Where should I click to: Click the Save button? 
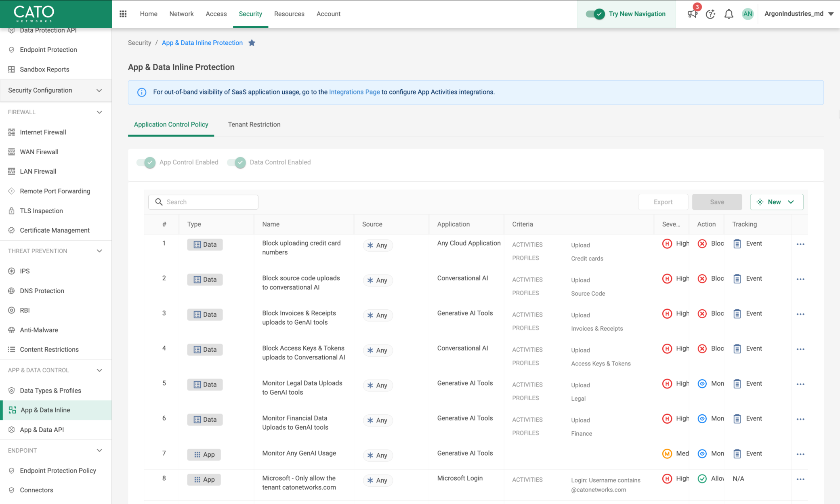(717, 202)
